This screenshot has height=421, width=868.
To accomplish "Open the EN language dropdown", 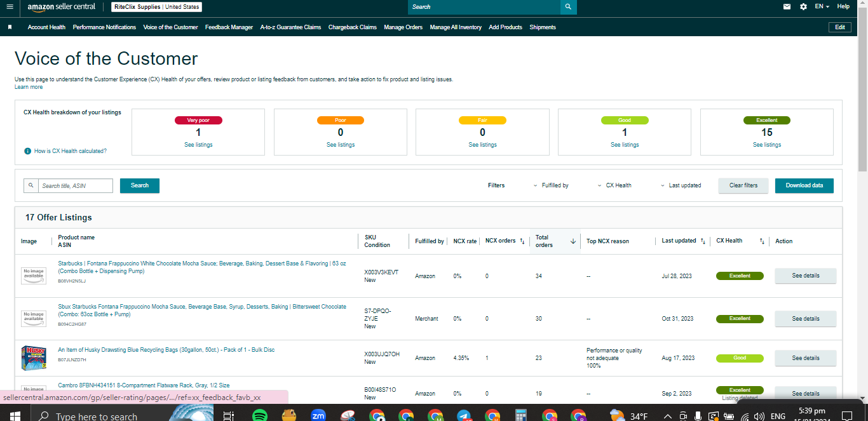I will (823, 6).
